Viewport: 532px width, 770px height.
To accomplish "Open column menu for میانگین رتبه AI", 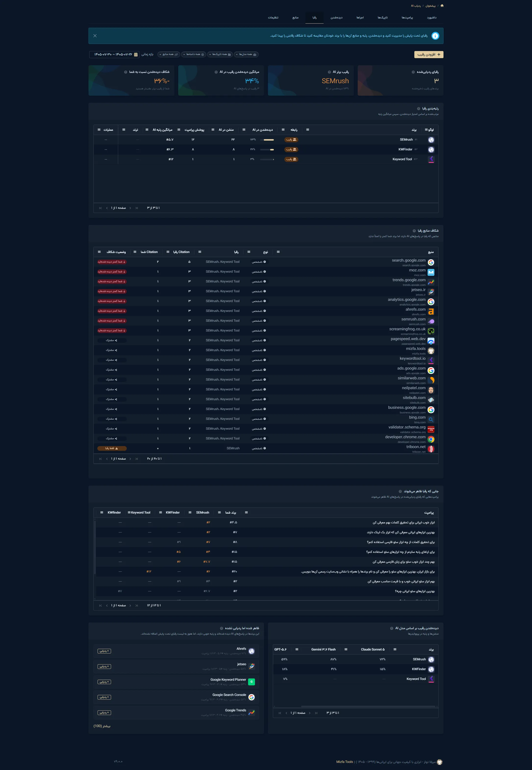I will click(x=147, y=130).
